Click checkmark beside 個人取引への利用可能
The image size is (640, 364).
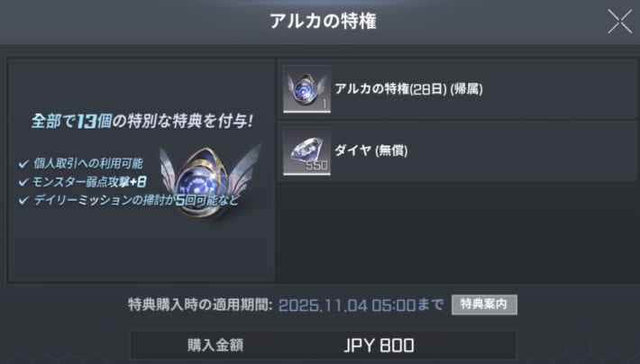tap(23, 164)
